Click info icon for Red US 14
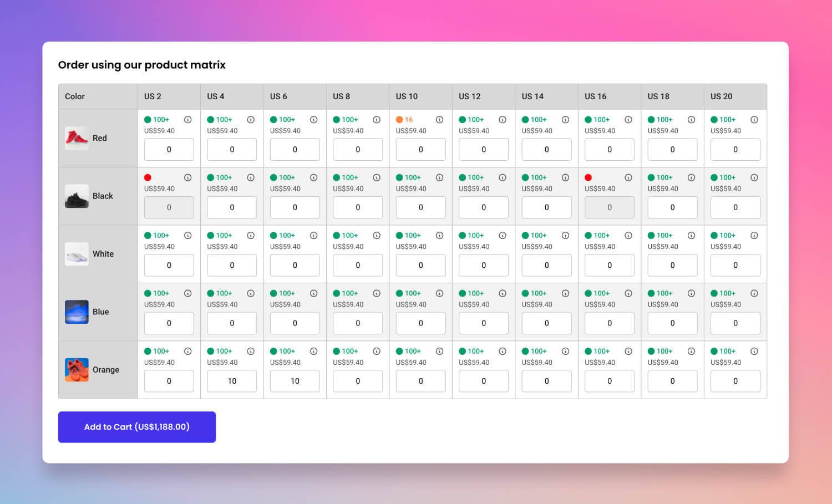This screenshot has height=504, width=832. (565, 120)
